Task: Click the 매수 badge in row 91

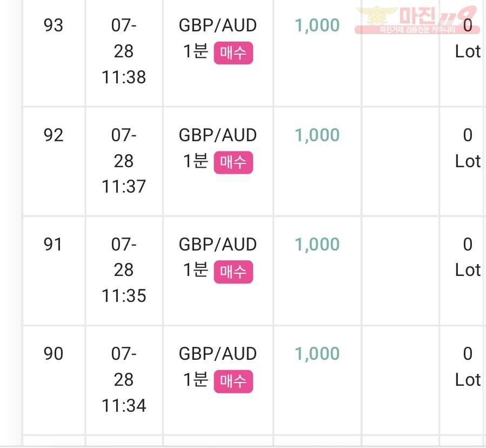Action: [x=234, y=272]
